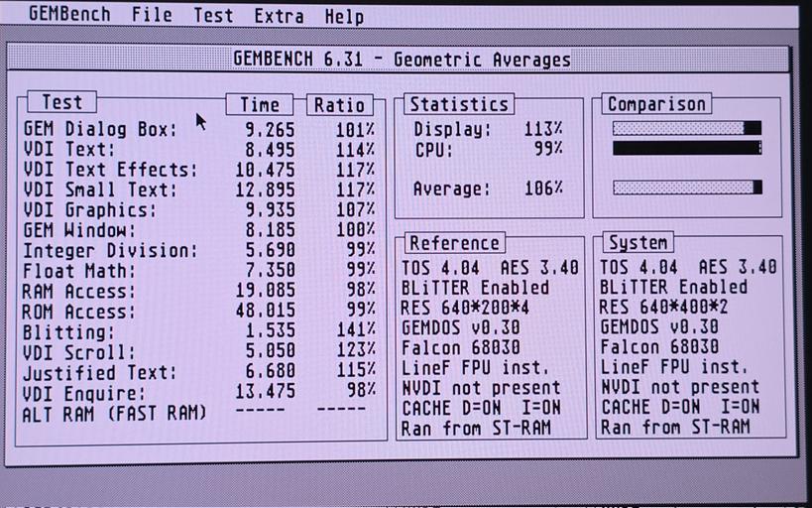Image resolution: width=812 pixels, height=508 pixels.
Task: Click RES 640*200*4 in Reference
Action: coord(465,308)
